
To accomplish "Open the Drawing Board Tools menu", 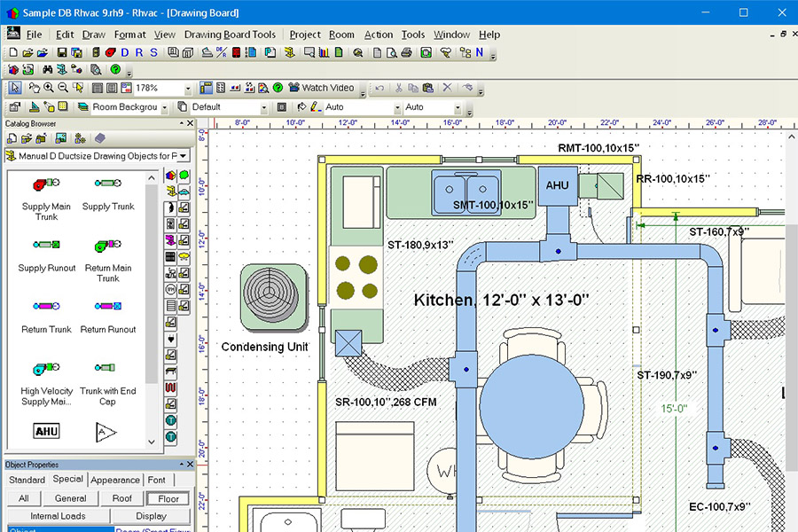I will point(230,35).
